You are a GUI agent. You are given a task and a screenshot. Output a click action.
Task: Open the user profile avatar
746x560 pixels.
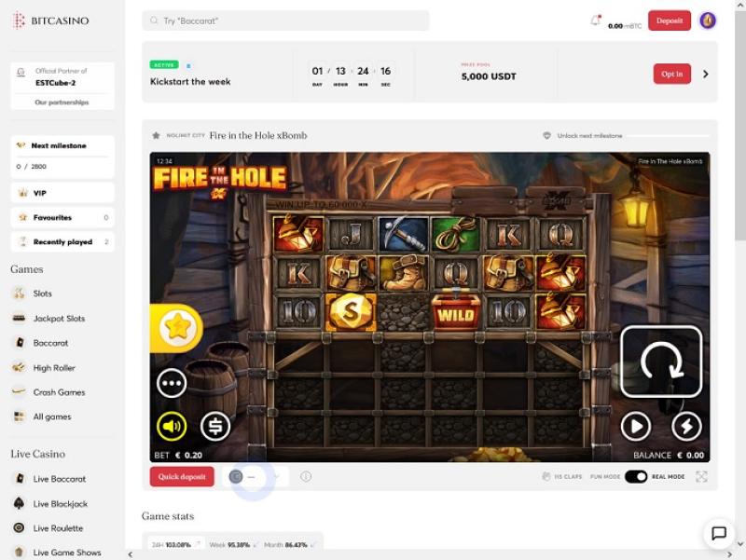click(x=708, y=20)
